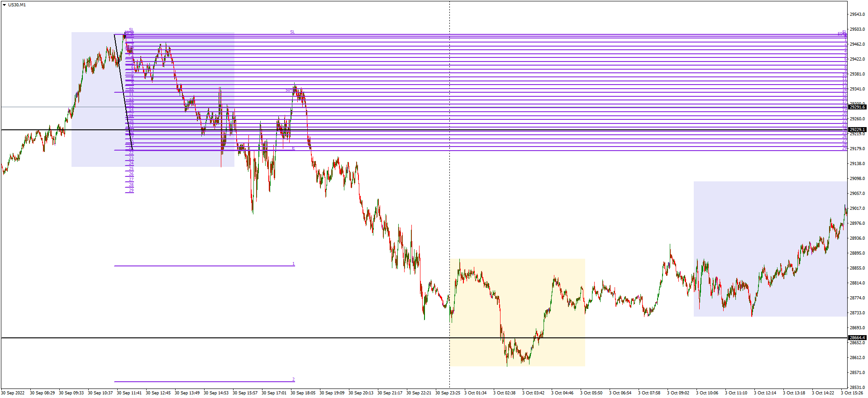
Task: Click the 28612.0 price axis label
Action: coord(857,358)
